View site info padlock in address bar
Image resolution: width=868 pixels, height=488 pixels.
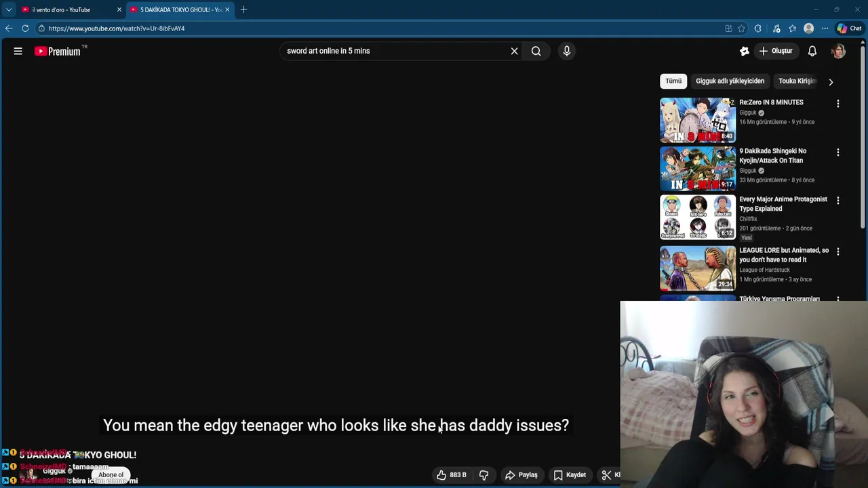41,28
